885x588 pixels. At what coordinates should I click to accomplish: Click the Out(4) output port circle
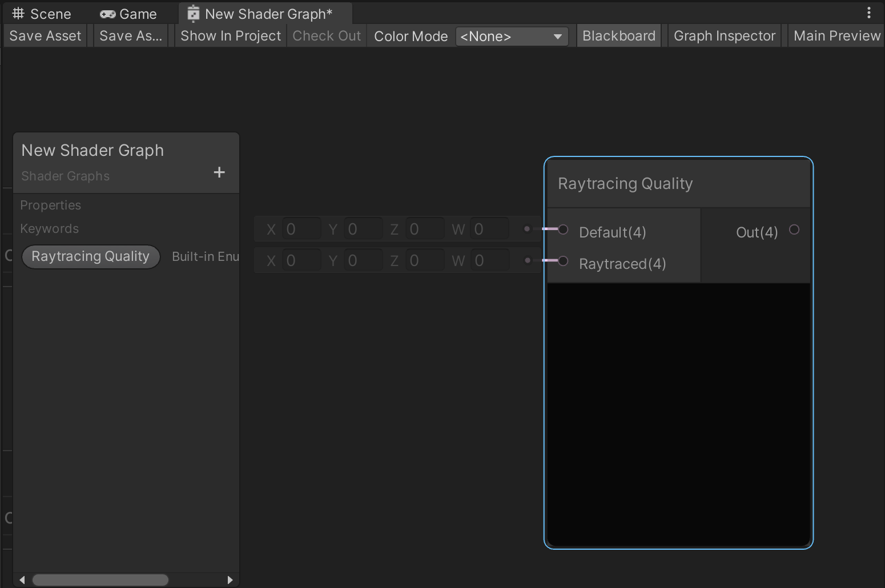coord(794,229)
